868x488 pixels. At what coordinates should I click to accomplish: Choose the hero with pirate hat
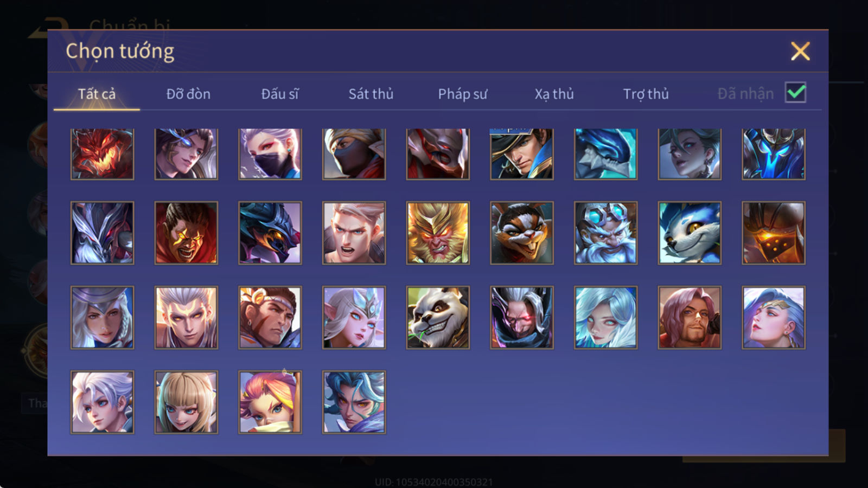tap(522, 154)
